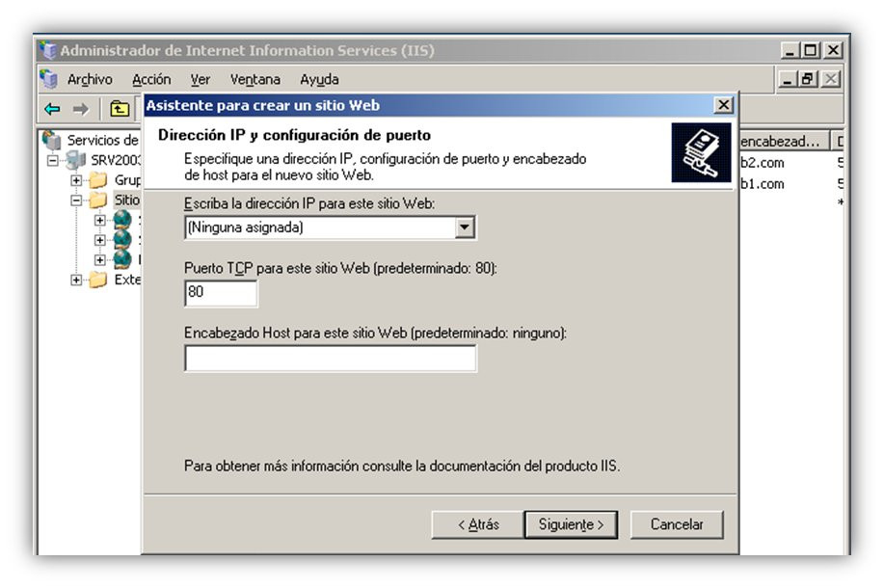Click the Siguiente button
Image resolution: width=884 pixels, height=588 pixels.
click(571, 524)
